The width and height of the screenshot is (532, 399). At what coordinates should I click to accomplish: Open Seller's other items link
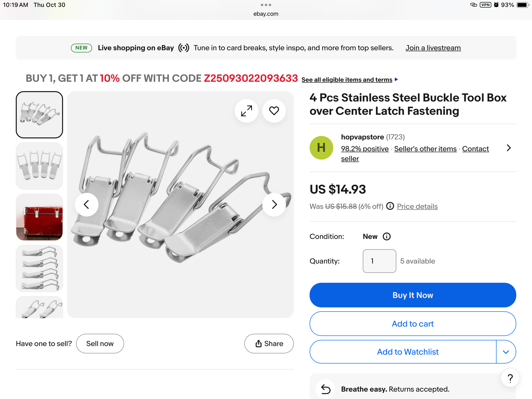pos(425,149)
